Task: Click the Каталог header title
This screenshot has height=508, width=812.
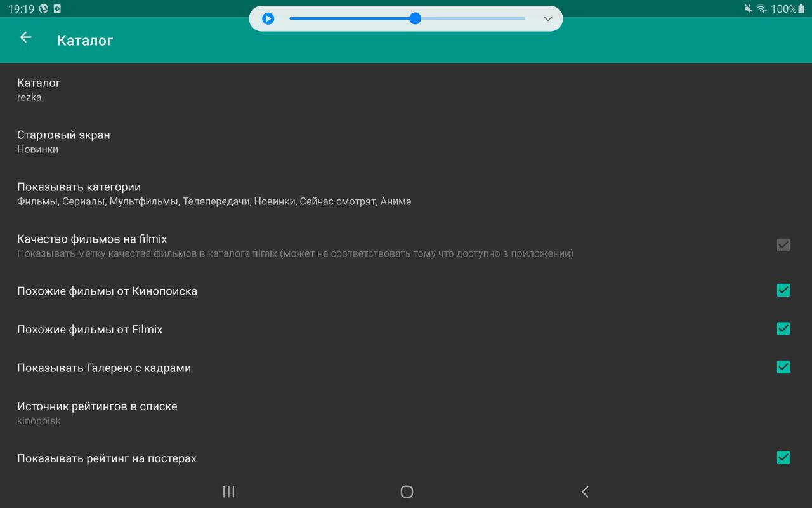Action: tap(85, 40)
